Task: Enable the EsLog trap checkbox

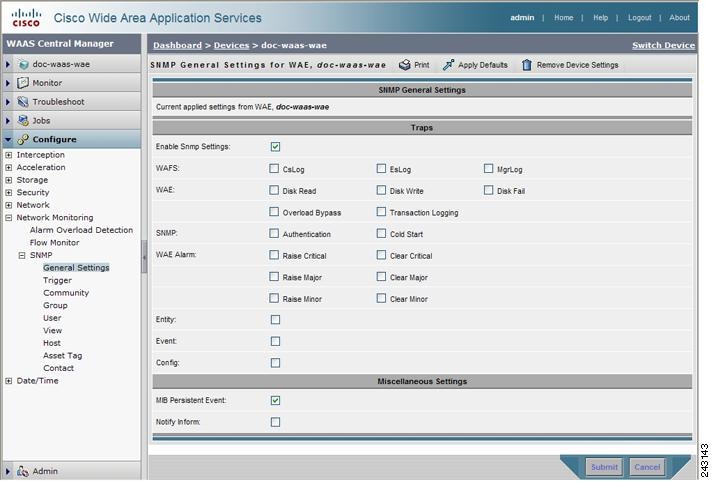Action: [x=381, y=169]
